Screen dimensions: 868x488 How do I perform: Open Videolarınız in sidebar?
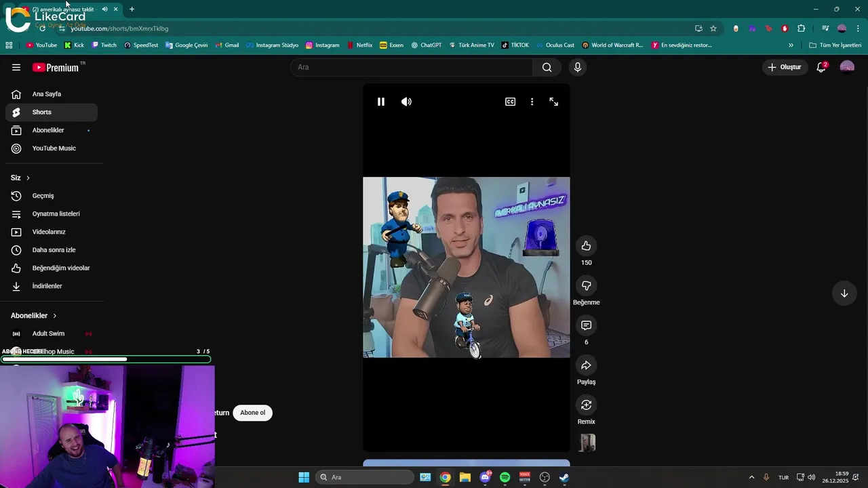(52, 232)
